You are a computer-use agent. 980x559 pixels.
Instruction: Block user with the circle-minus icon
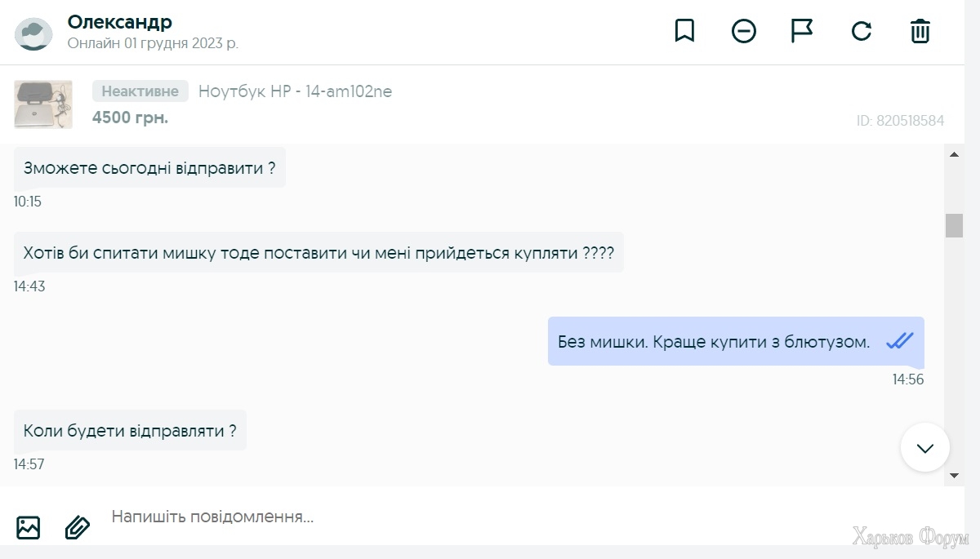[744, 31]
